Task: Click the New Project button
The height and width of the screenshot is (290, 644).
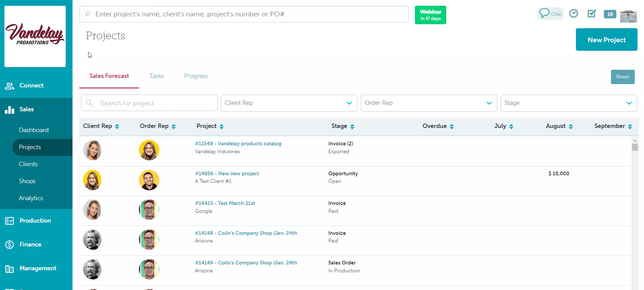Action: [606, 40]
